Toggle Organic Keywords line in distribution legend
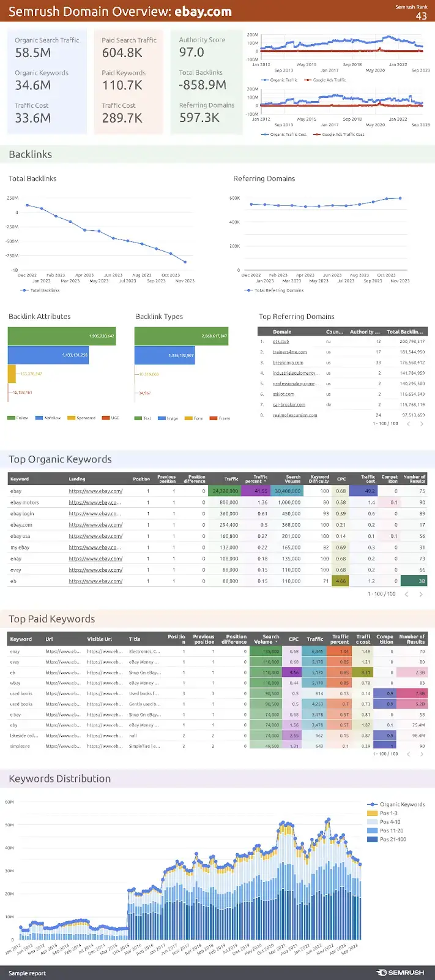Screen dimensions: 435x980 pos(396,804)
